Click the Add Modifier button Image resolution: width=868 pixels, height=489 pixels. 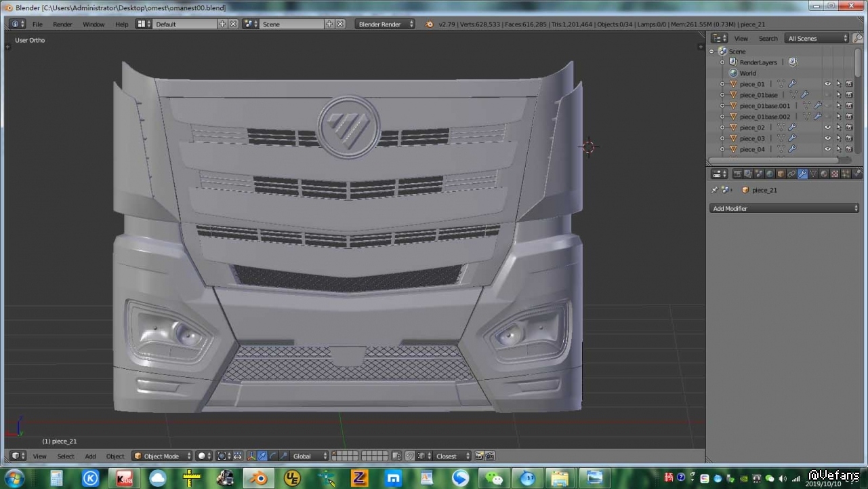pos(784,209)
